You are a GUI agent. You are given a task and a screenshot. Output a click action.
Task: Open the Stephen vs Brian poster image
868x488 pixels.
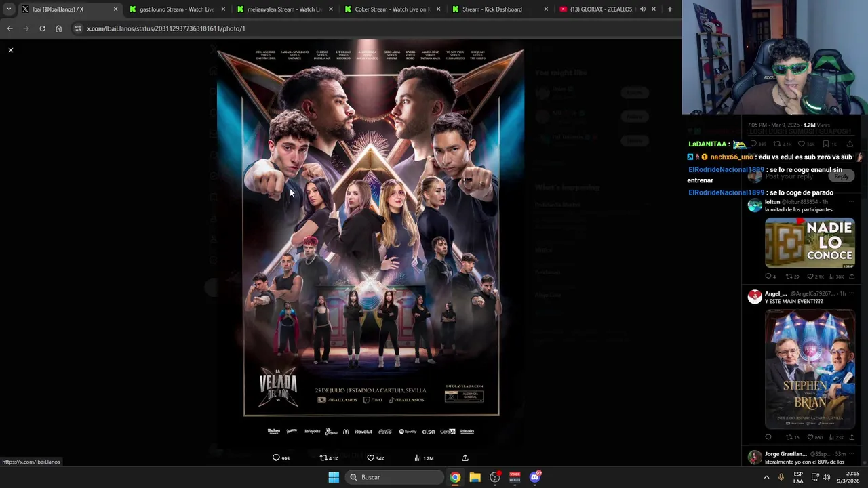810,369
